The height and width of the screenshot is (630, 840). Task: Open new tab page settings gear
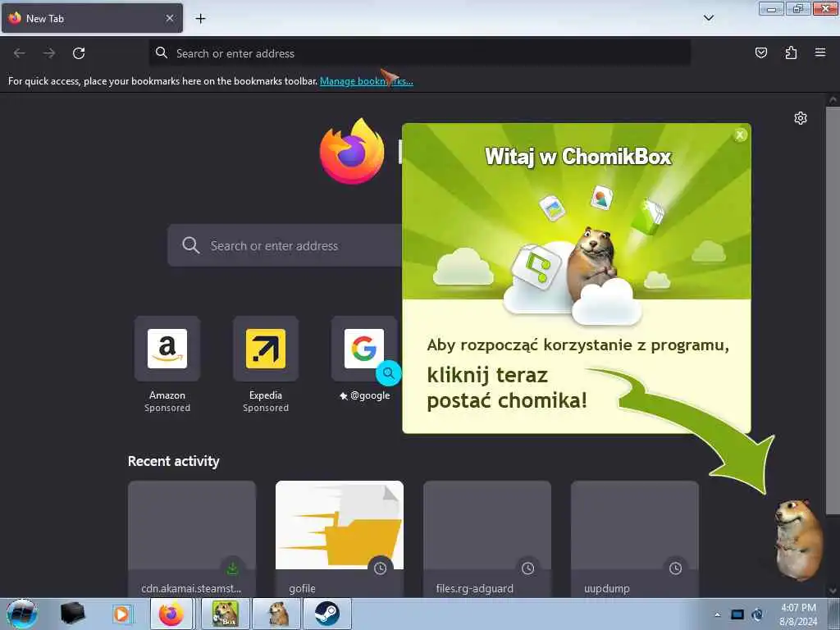(x=801, y=118)
